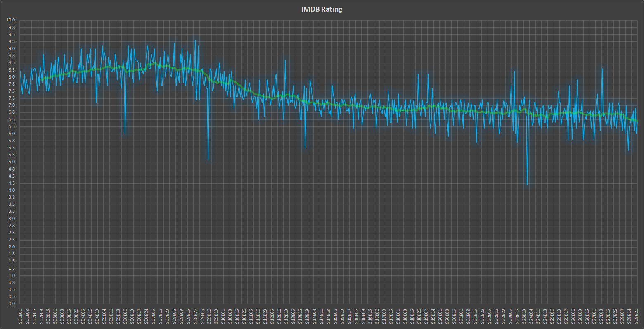Click the 2.0 value on the vertical axis
The image size is (644, 329).
click(x=12, y=247)
